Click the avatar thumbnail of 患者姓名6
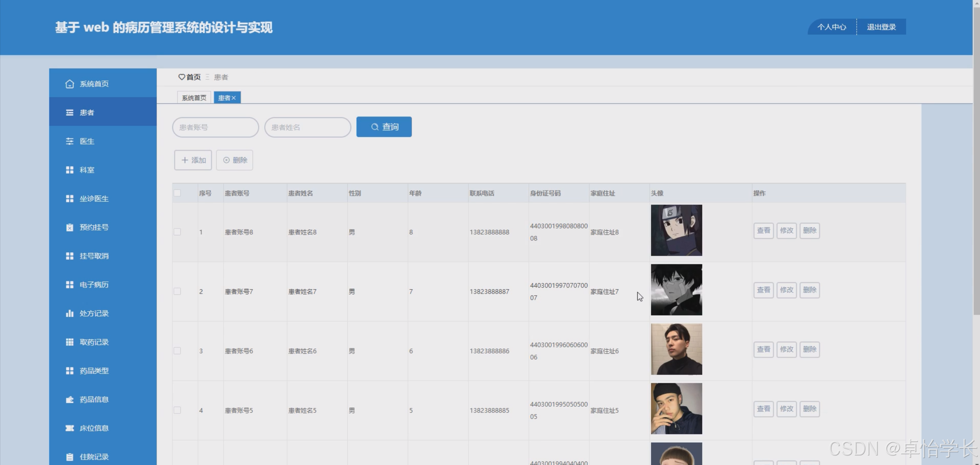Viewport: 980px width, 465px height. click(x=676, y=349)
